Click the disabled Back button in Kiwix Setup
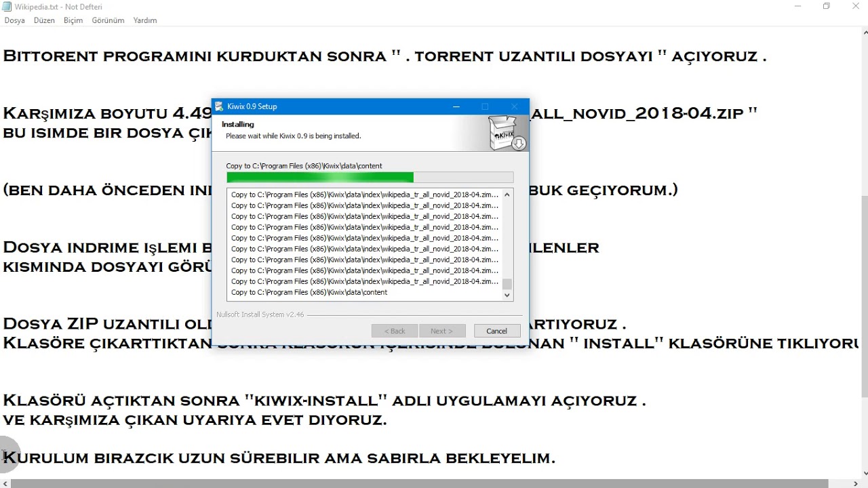868x488 pixels. pyautogui.click(x=395, y=331)
